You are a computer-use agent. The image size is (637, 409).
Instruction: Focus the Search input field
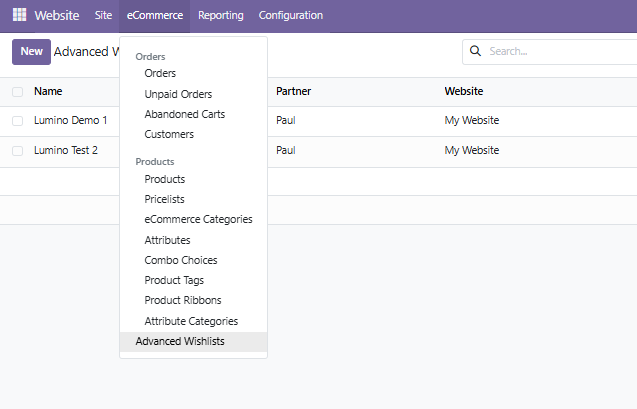[561, 51]
